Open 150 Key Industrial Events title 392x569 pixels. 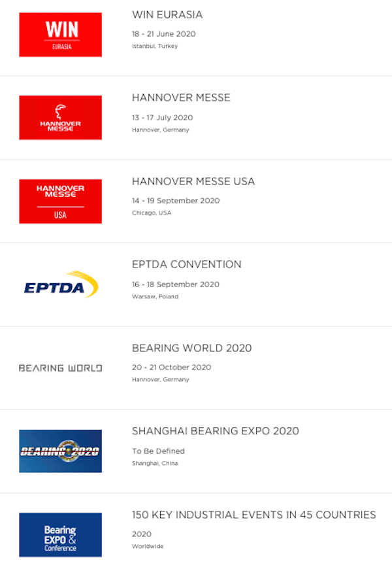[x=253, y=515]
